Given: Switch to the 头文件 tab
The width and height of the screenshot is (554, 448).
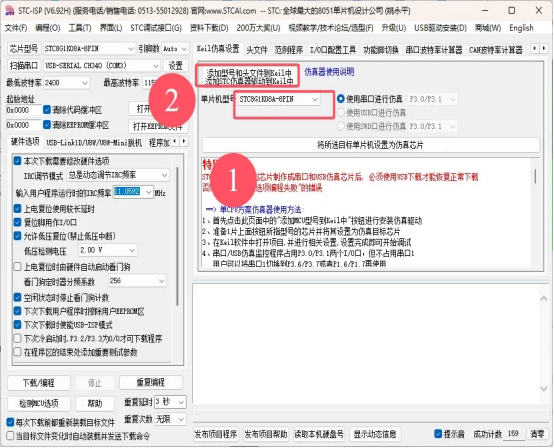Looking at the screenshot, I should (257, 50).
